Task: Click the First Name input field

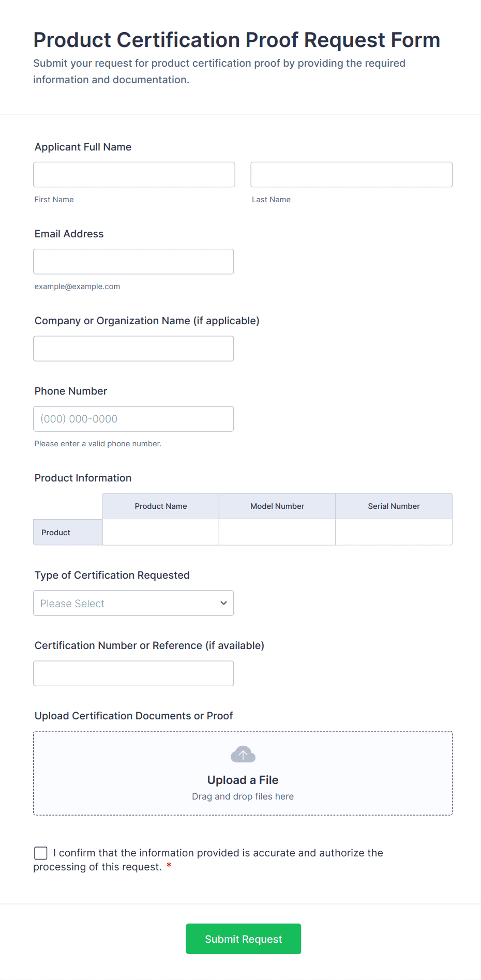Action: pos(134,175)
